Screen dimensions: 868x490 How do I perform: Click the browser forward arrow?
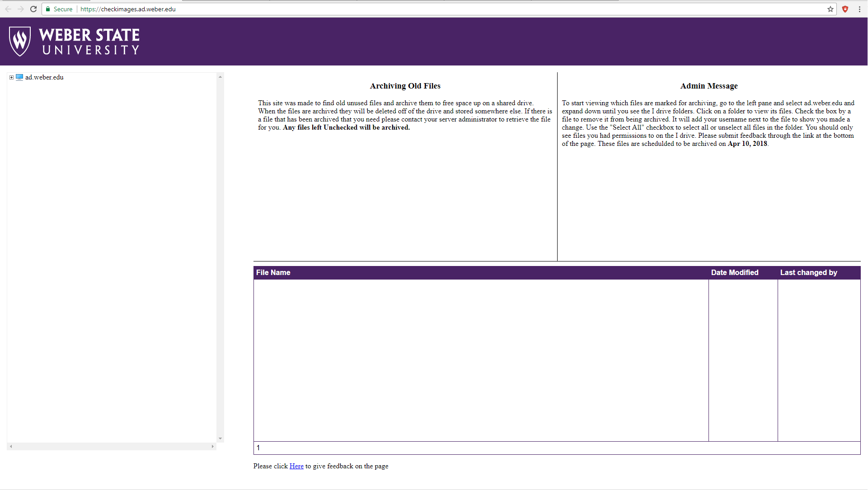pos(21,9)
